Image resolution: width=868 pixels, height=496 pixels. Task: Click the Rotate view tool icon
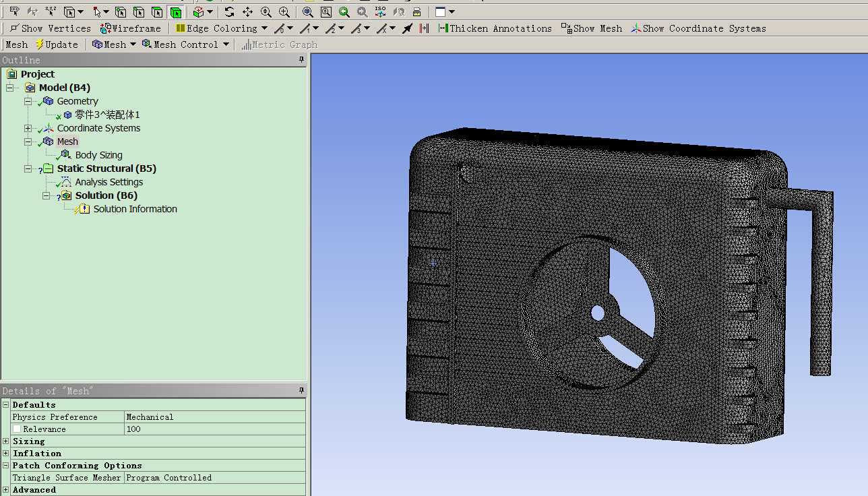pyautogui.click(x=230, y=12)
